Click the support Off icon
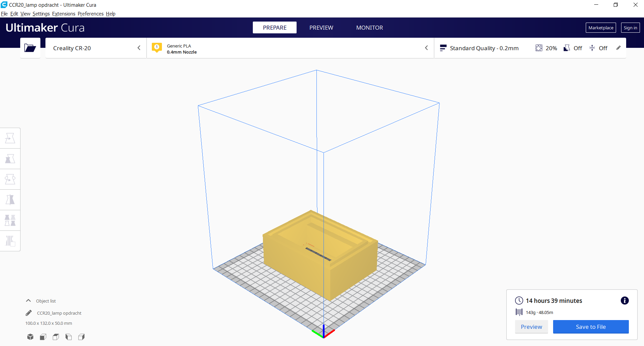The height and width of the screenshot is (346, 644). 567,48
